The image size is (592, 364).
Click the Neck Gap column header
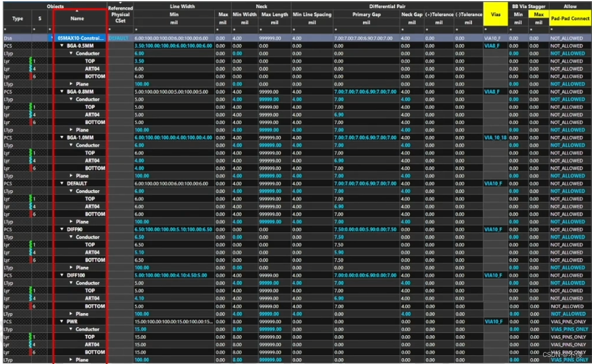(x=412, y=14)
